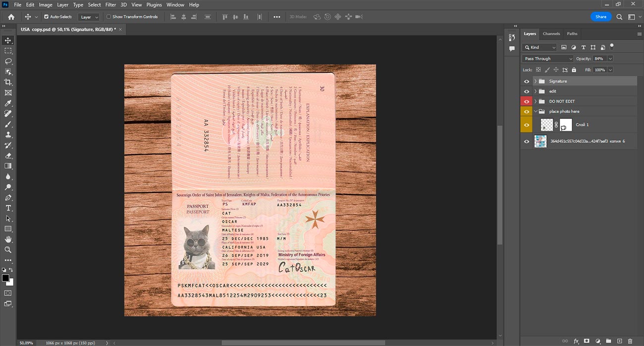Open the Auto-Select Layer dropdown

click(x=89, y=17)
